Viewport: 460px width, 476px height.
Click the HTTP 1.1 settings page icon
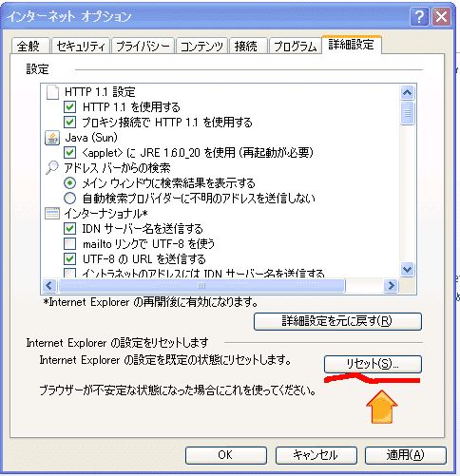52,92
